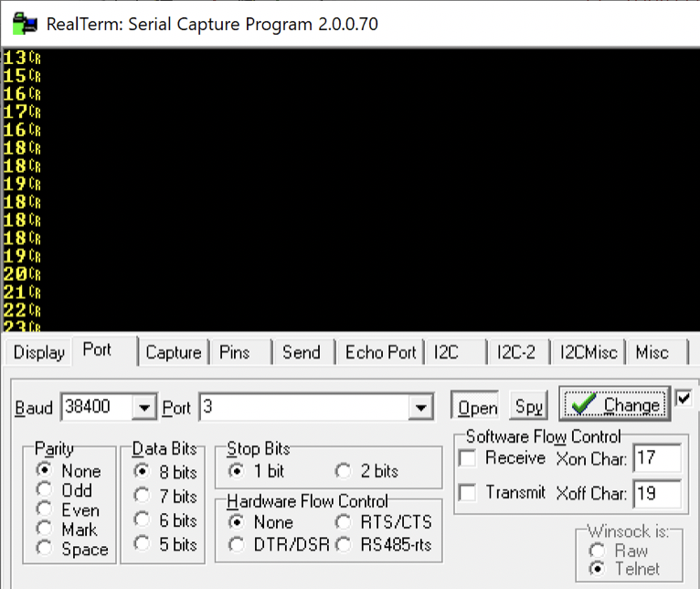Select Even parity option

click(44, 510)
